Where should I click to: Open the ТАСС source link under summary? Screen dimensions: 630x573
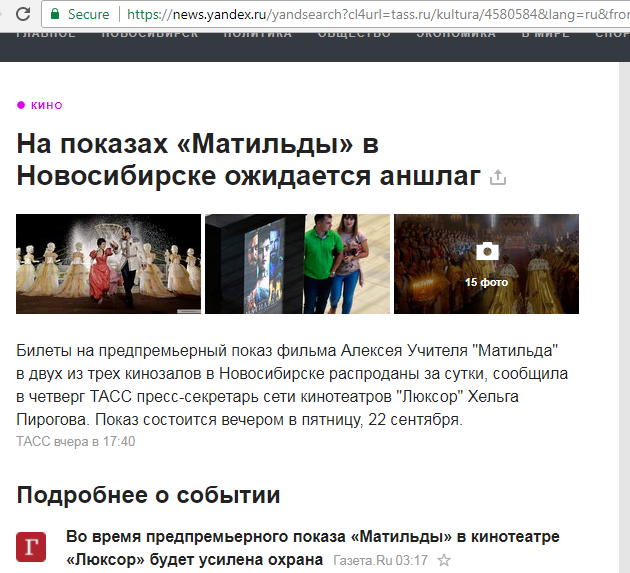click(x=36, y=441)
